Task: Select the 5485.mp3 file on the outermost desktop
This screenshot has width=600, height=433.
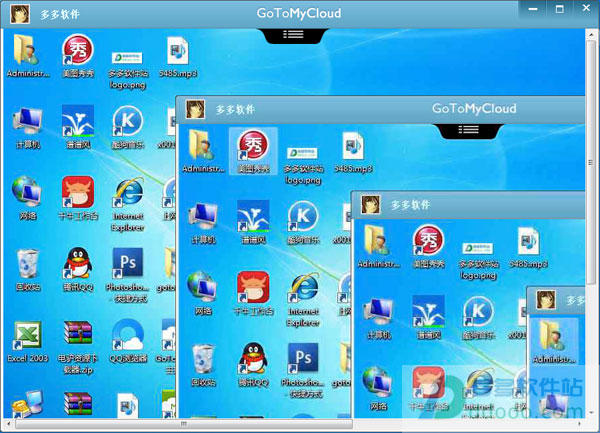Action: (178, 57)
